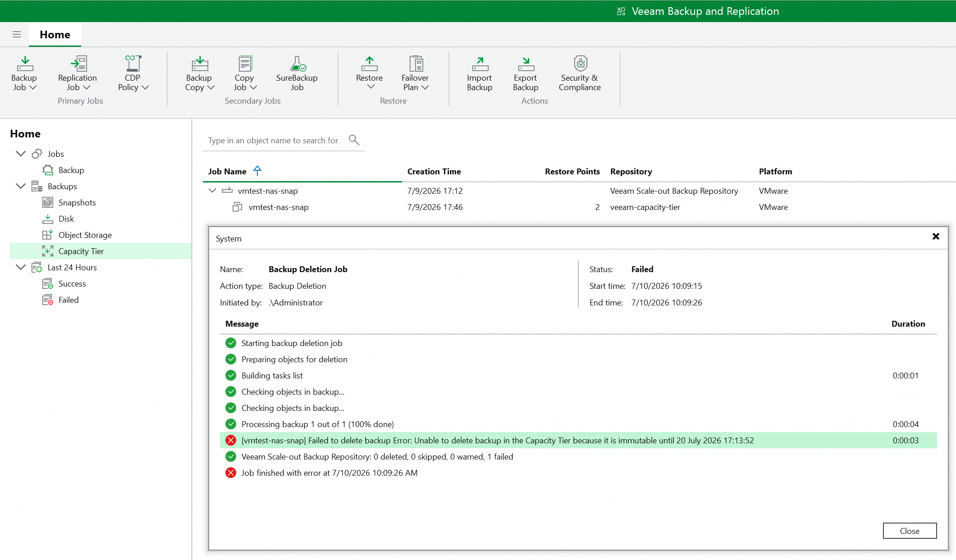
Task: Click the Copy Job ribbon icon
Action: [x=245, y=64]
